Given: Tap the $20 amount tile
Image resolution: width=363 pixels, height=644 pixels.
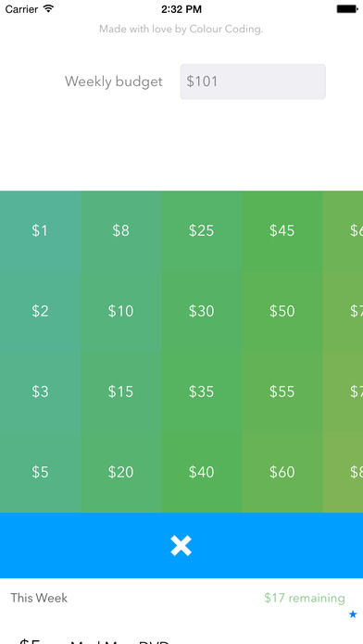Looking at the screenshot, I should tap(121, 472).
